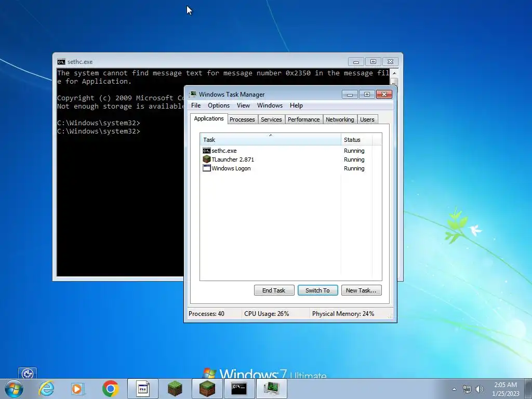Screen dimensions: 532x399
Task: Maximize the sethc.exe console window
Action: tap(373, 62)
